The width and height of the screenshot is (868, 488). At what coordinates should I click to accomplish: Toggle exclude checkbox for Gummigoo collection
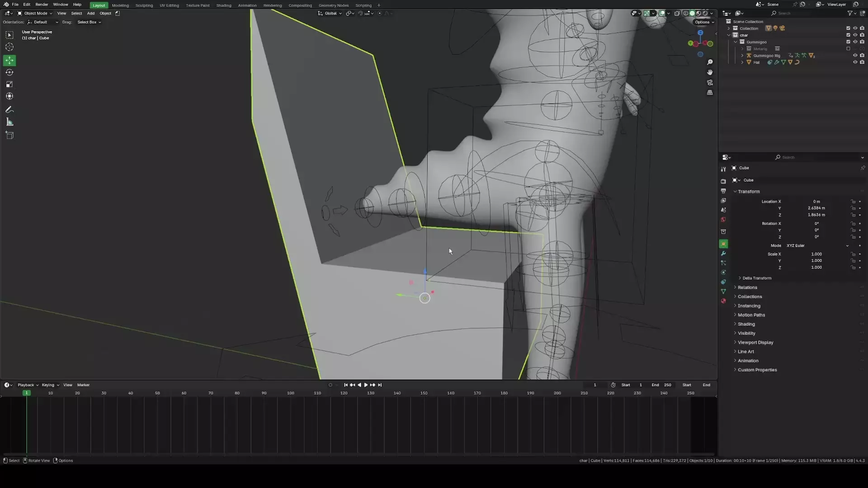click(848, 42)
